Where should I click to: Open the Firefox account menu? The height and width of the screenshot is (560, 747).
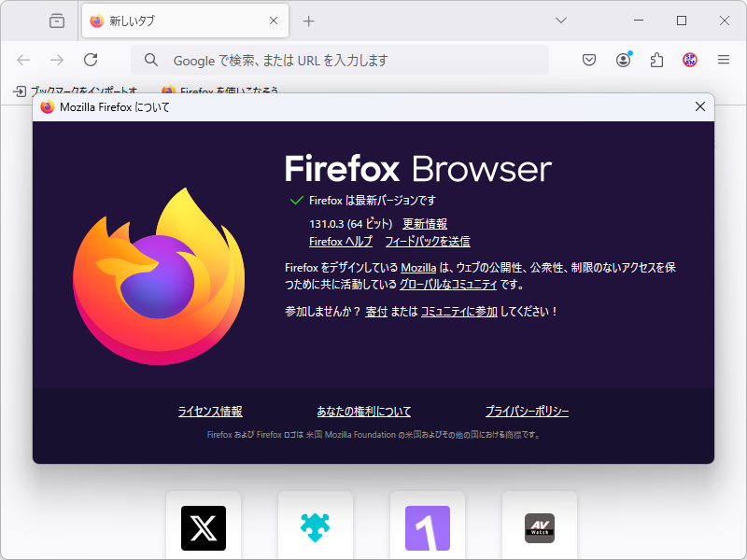point(623,59)
